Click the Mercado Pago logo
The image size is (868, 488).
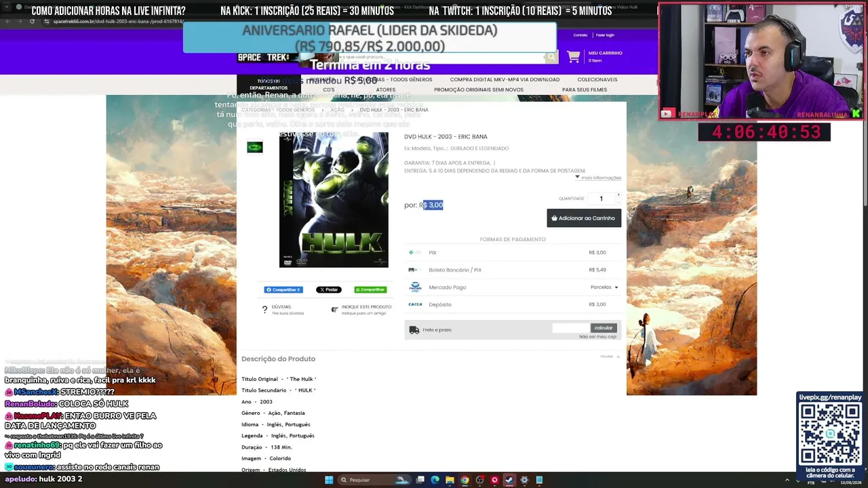click(x=415, y=287)
